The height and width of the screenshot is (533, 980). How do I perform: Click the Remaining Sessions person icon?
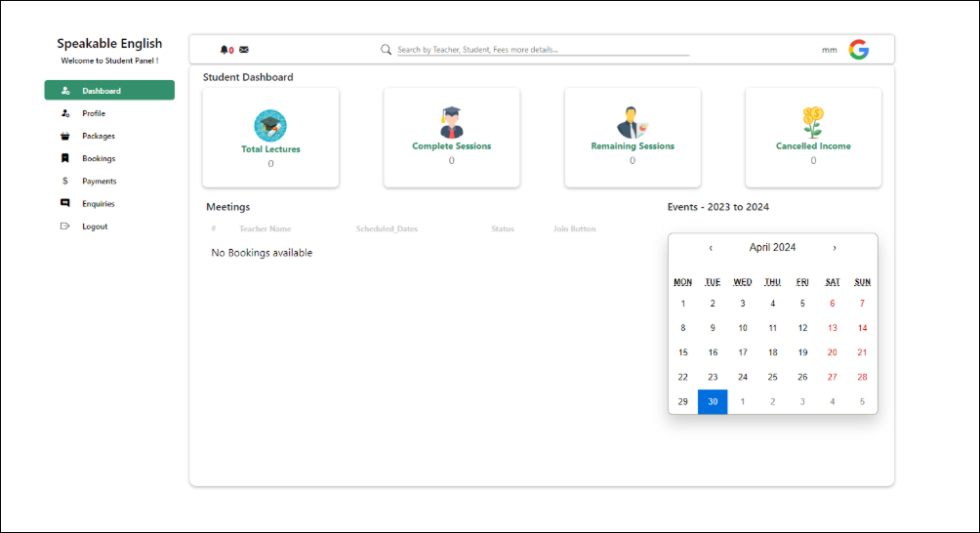tap(633, 122)
